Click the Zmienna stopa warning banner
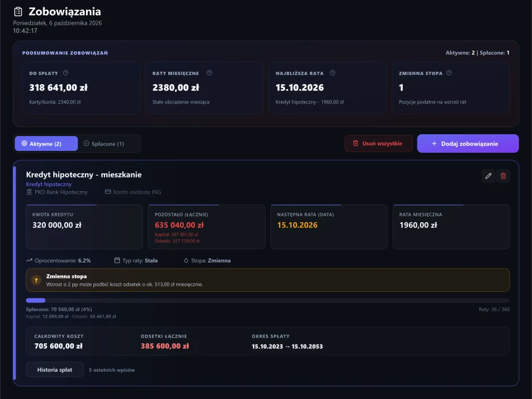 [x=268, y=280]
